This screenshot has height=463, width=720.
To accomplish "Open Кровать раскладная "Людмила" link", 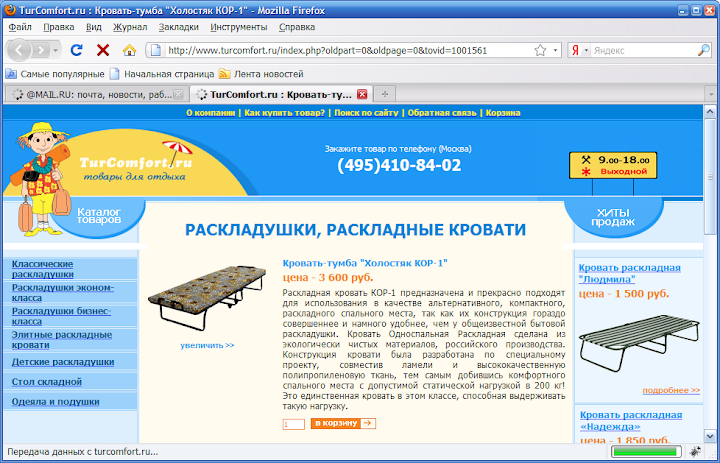I will tap(630, 273).
